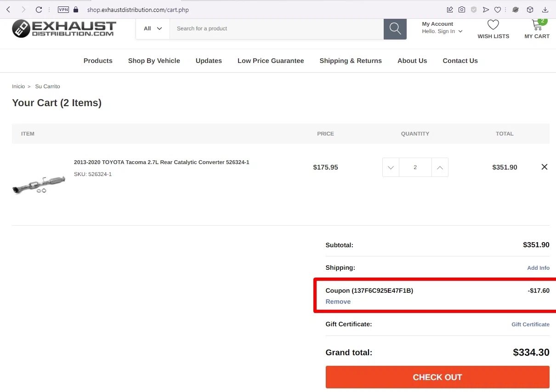Click the Subtotal $351.90 amount
556x392 pixels.
(x=536, y=245)
